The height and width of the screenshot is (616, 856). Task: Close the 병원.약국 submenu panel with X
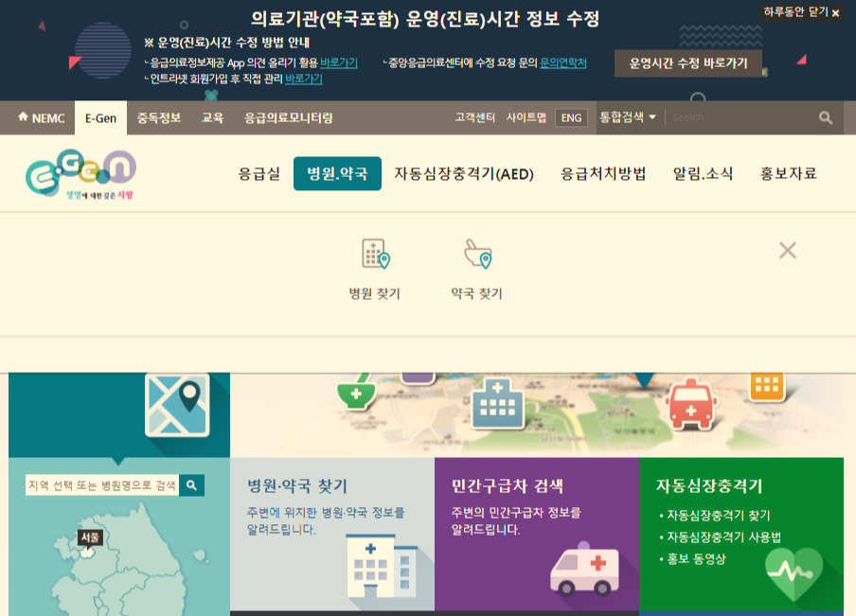coord(787,251)
